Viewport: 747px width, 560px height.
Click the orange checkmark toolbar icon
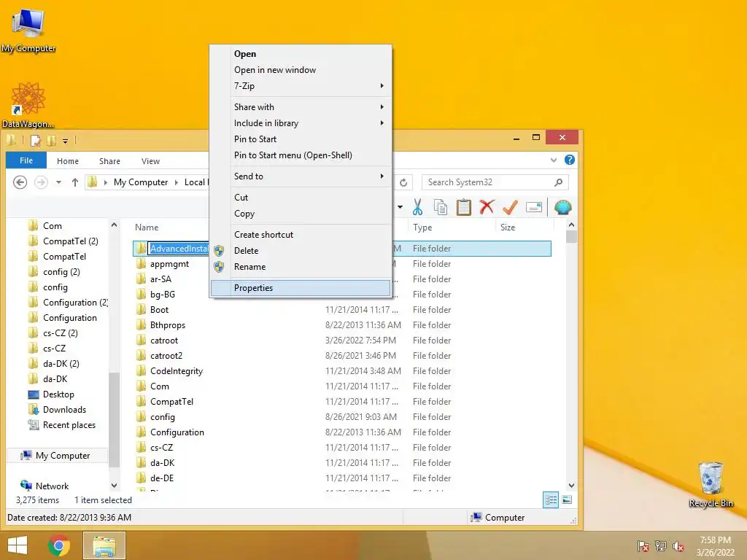point(510,207)
